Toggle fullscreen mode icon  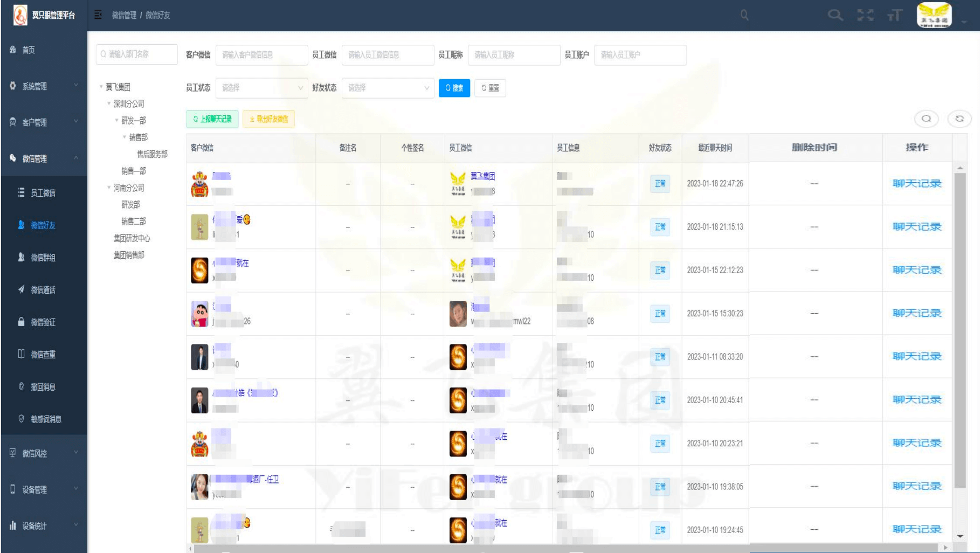coord(866,15)
